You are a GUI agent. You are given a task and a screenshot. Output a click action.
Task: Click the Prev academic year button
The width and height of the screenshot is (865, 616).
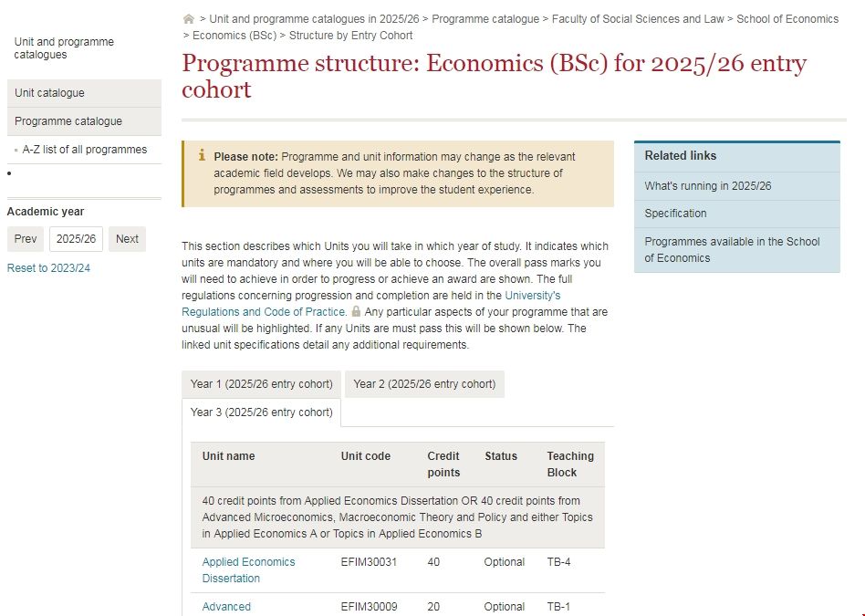(25, 238)
